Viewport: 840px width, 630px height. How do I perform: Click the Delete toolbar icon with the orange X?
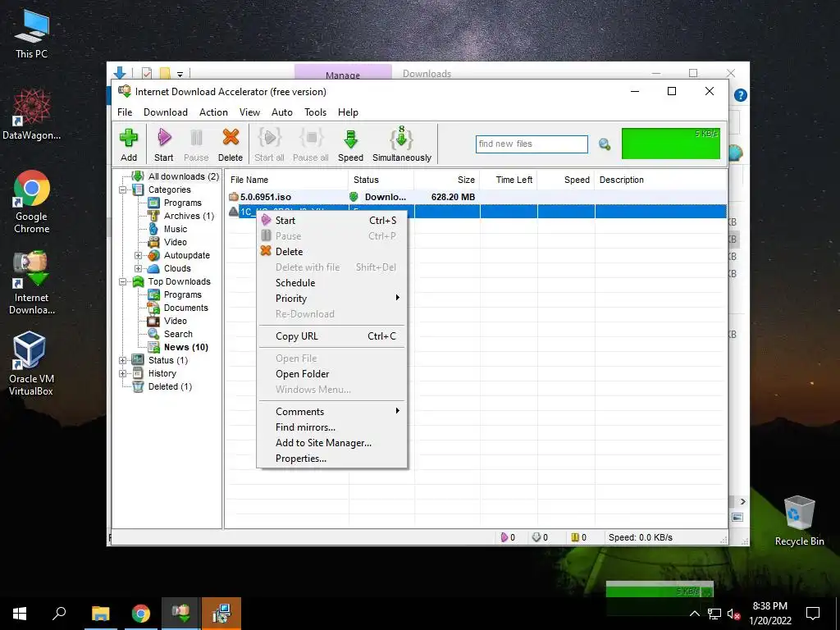click(231, 138)
